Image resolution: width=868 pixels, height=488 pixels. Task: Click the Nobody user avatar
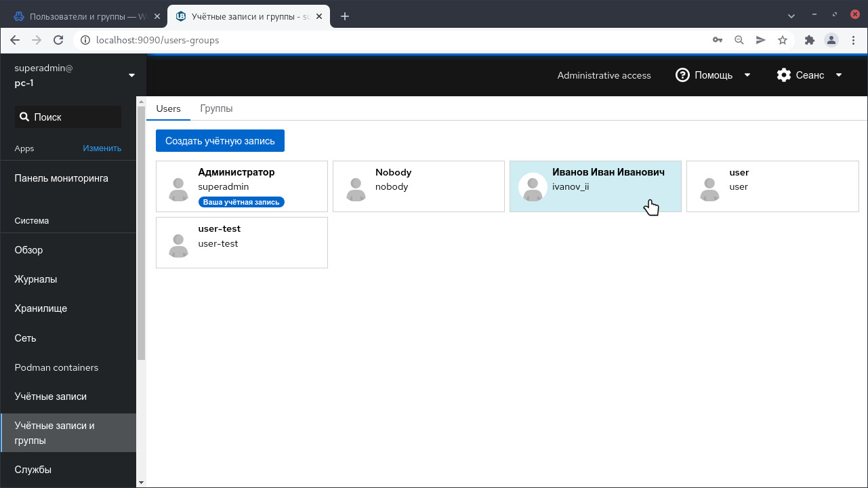point(356,189)
